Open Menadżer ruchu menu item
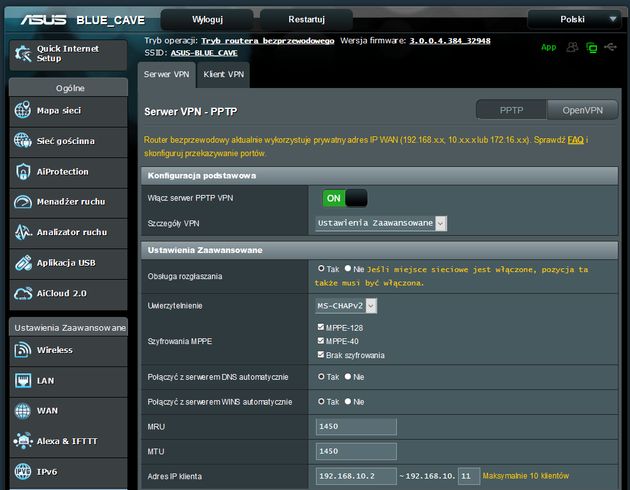 [x=68, y=202]
